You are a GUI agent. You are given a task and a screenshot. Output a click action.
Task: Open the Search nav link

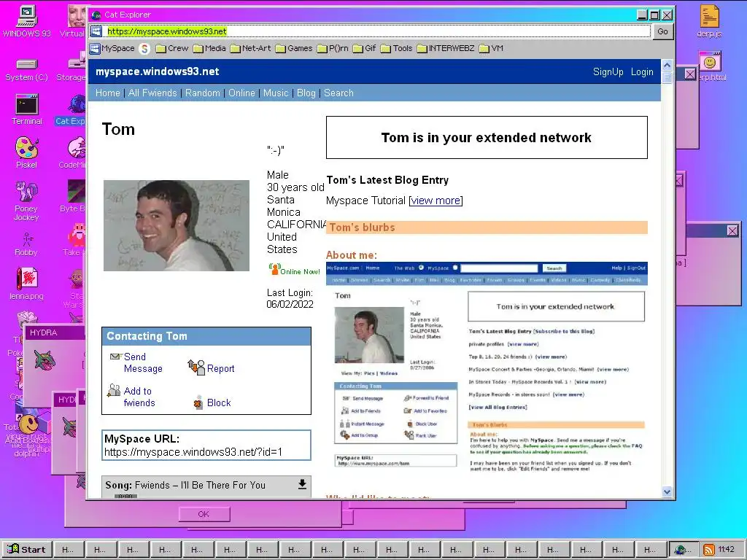coord(338,93)
